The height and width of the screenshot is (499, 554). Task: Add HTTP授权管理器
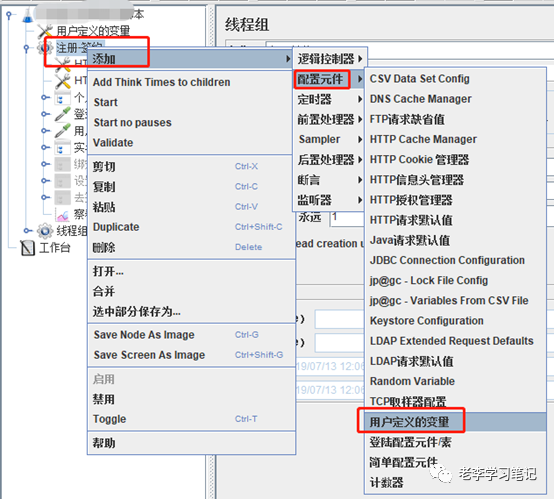(455, 200)
